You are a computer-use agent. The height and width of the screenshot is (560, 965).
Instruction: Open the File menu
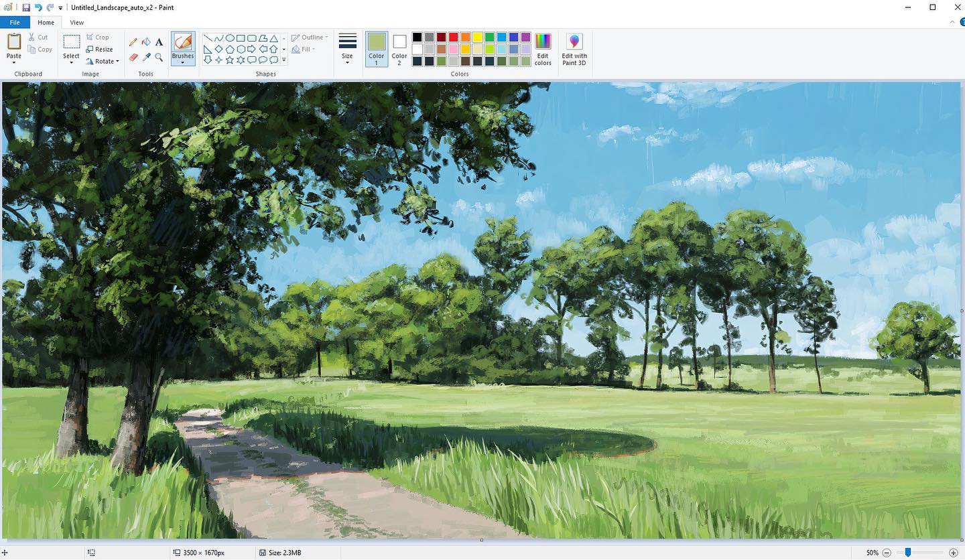pos(15,22)
